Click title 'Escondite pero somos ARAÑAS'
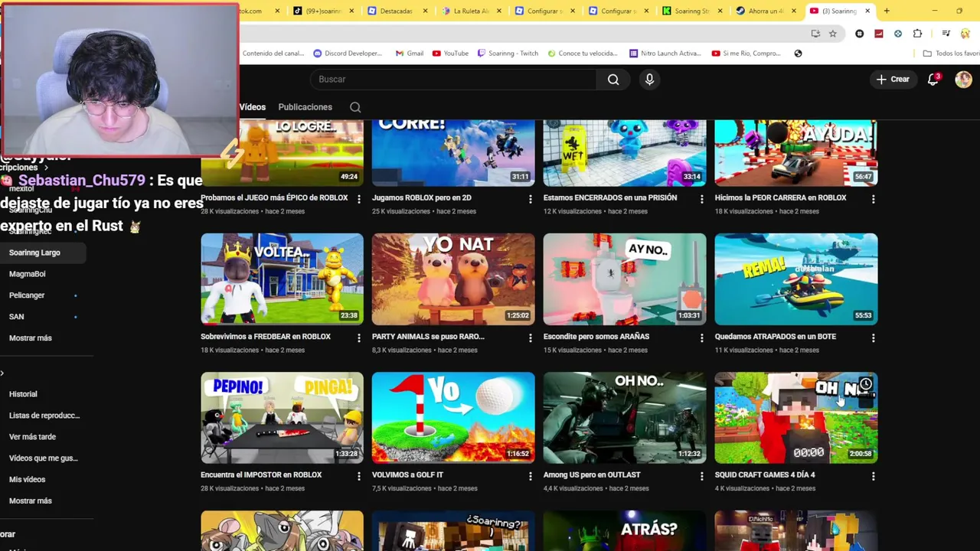 tap(596, 337)
